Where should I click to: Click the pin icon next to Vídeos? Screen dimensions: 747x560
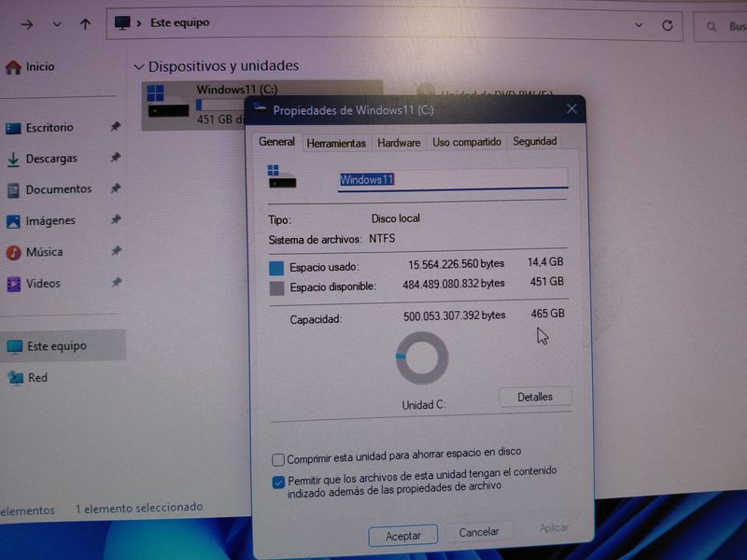(116, 283)
